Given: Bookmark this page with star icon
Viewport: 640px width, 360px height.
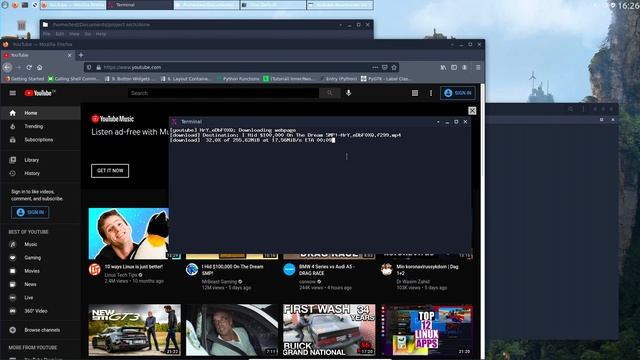Looking at the screenshot, I should click(394, 67).
